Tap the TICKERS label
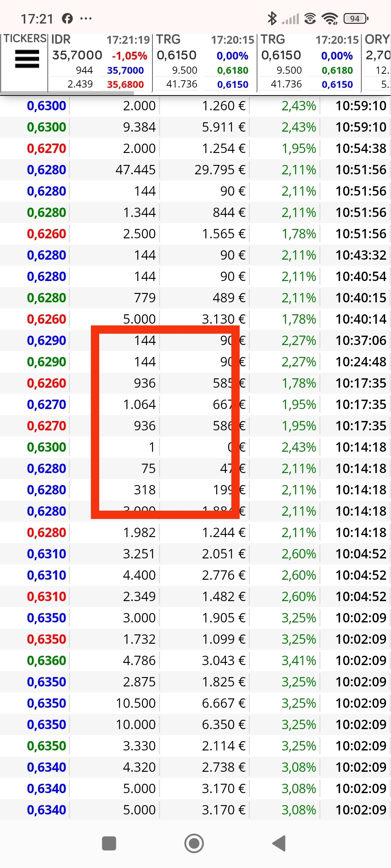Image resolution: width=391 pixels, height=868 pixels. pyautogui.click(x=25, y=38)
